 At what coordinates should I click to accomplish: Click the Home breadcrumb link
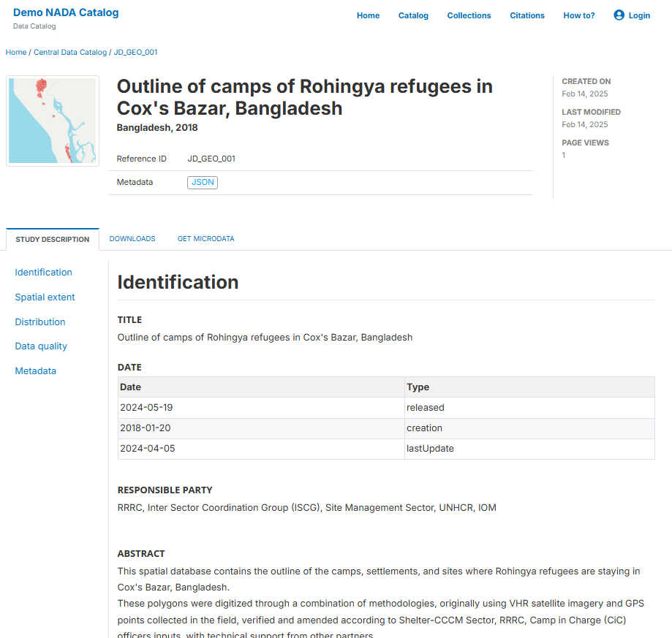click(x=16, y=53)
